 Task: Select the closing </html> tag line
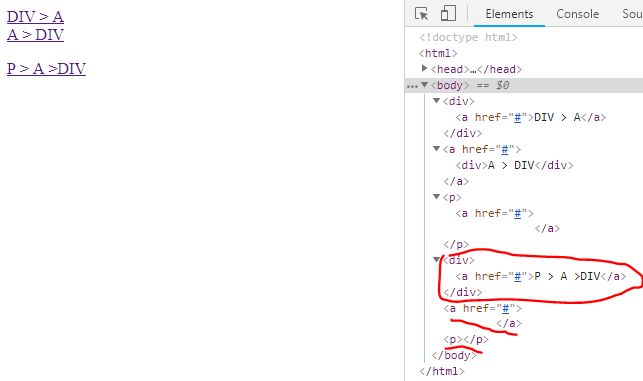(442, 372)
